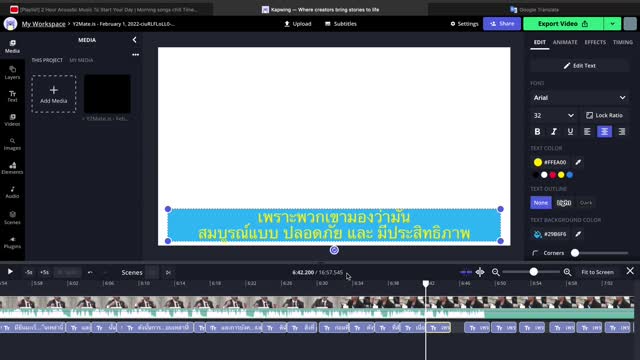Click the Share button
This screenshot has width=640, height=360.
[x=502, y=24]
